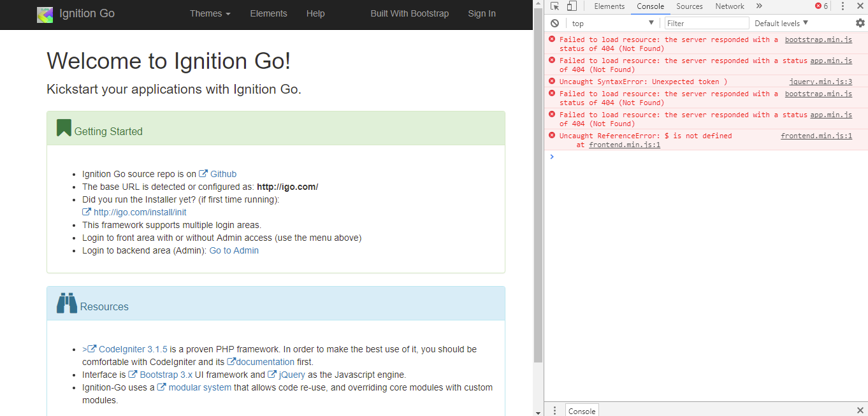
Task: Switch to the Network tab
Action: pos(729,6)
